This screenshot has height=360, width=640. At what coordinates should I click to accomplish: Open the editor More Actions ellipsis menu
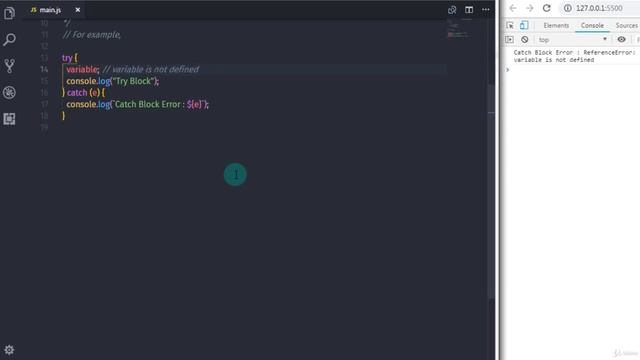click(x=486, y=10)
